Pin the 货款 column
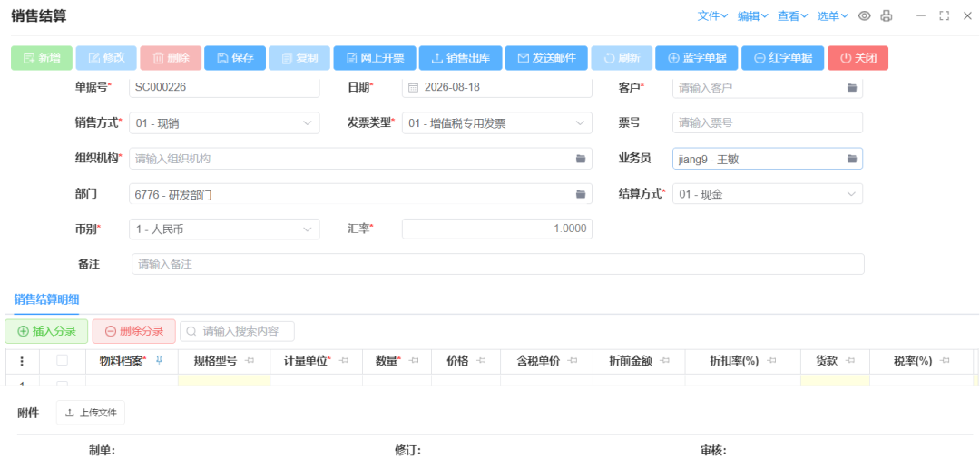This screenshot has width=980, height=459. 850,360
